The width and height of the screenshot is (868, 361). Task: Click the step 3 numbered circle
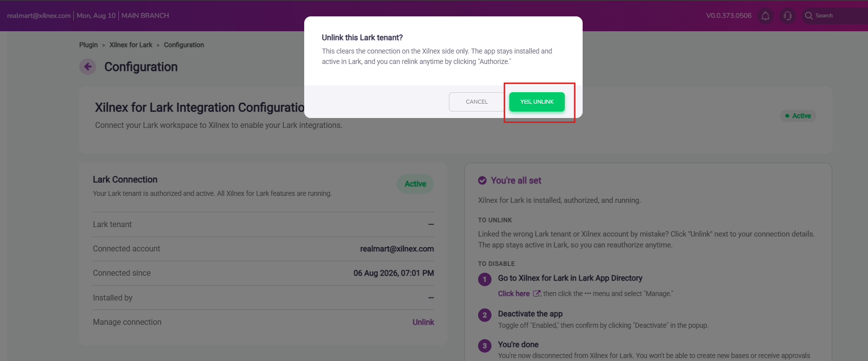(x=485, y=346)
